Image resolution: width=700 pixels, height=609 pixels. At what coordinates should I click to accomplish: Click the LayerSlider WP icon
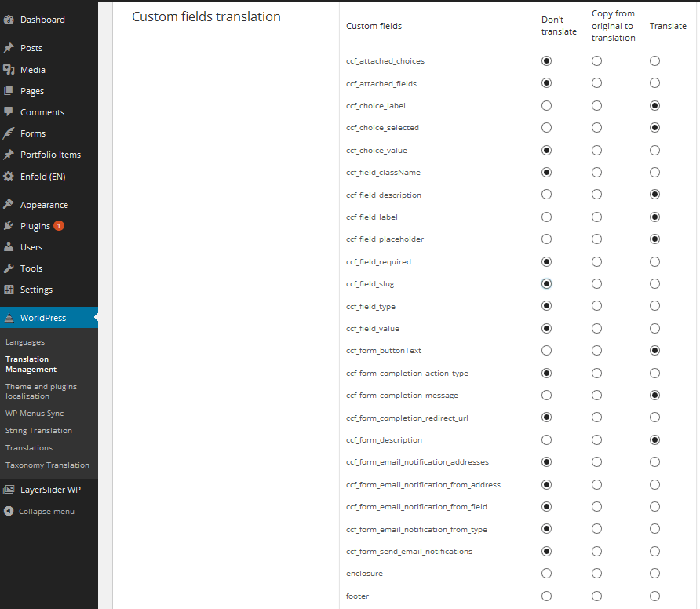(x=9, y=490)
